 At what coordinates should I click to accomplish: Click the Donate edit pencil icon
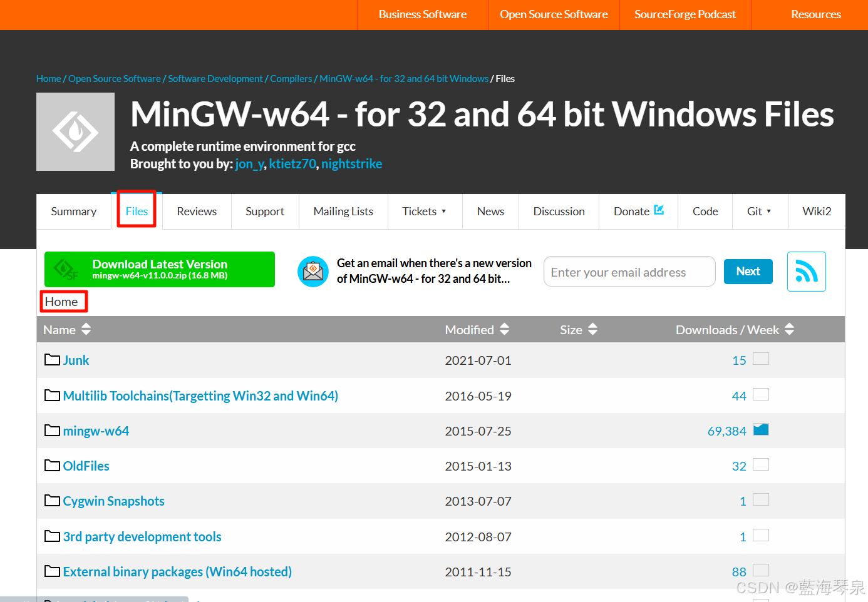pyautogui.click(x=659, y=210)
